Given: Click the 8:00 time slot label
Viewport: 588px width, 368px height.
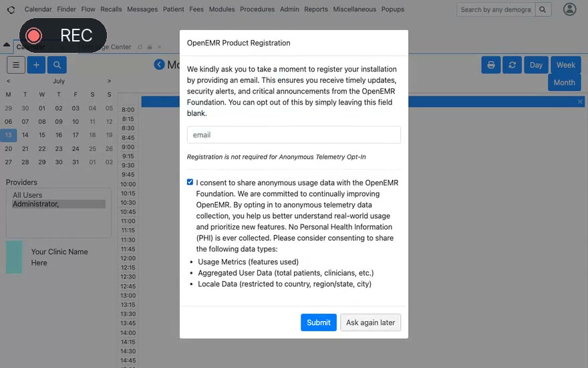Looking at the screenshot, I should 128,110.
